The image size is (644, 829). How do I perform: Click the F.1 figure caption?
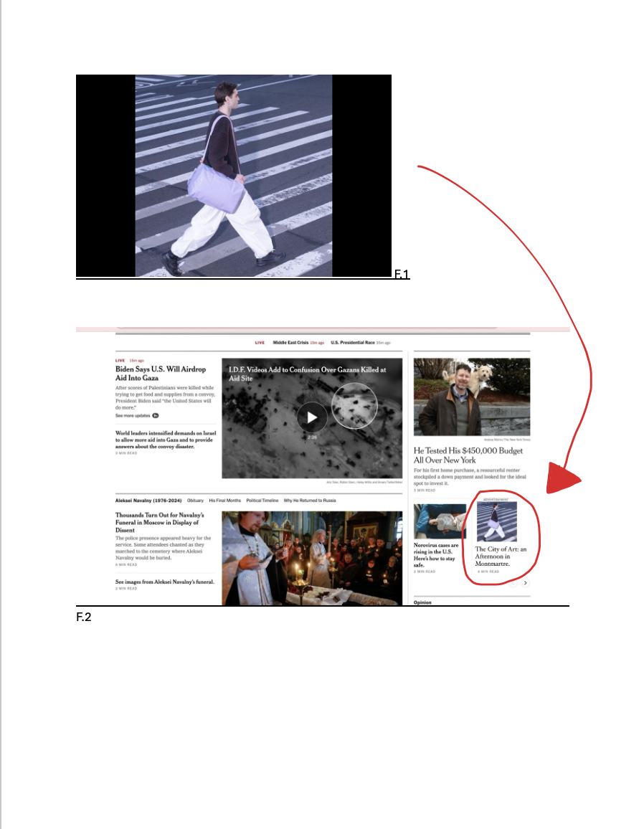[402, 274]
